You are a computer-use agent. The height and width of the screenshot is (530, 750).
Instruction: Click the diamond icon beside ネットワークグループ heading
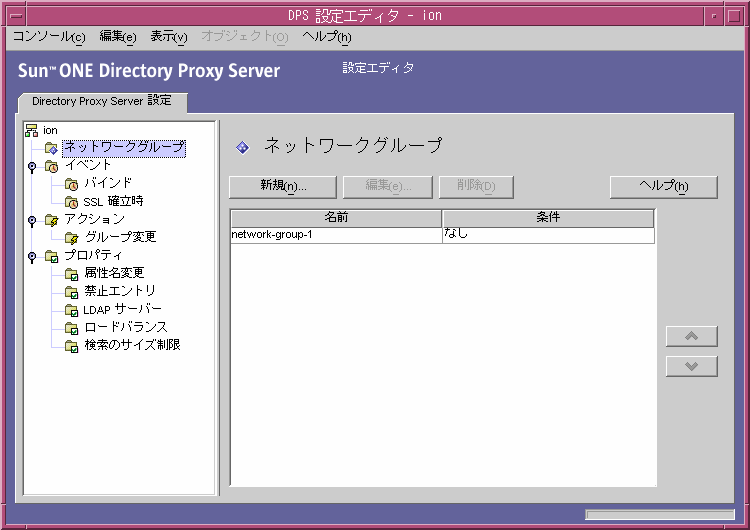click(x=243, y=147)
